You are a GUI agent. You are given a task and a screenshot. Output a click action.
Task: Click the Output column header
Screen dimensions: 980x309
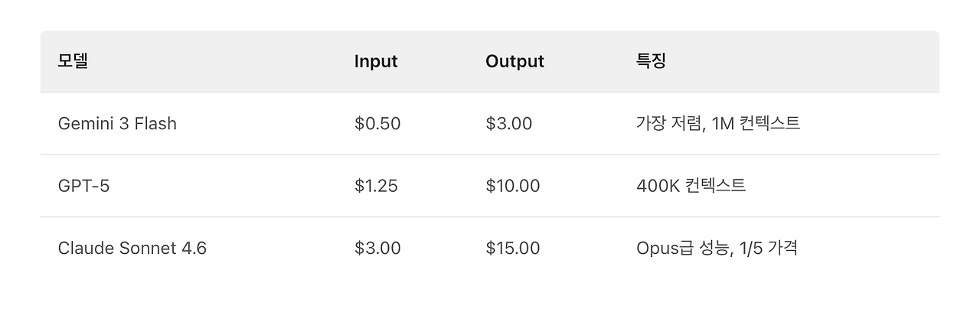(x=514, y=61)
